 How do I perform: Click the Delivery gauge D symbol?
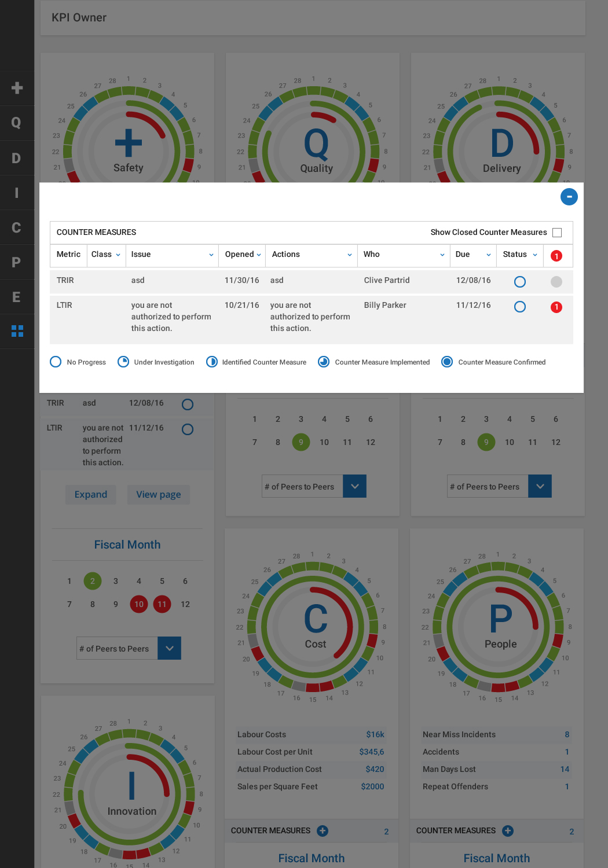coord(502,144)
